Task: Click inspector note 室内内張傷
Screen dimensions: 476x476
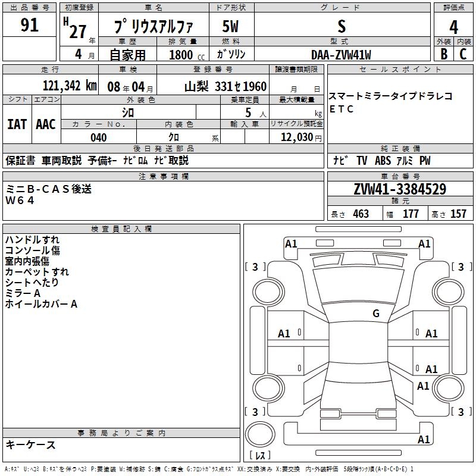Action: pyautogui.click(x=27, y=261)
